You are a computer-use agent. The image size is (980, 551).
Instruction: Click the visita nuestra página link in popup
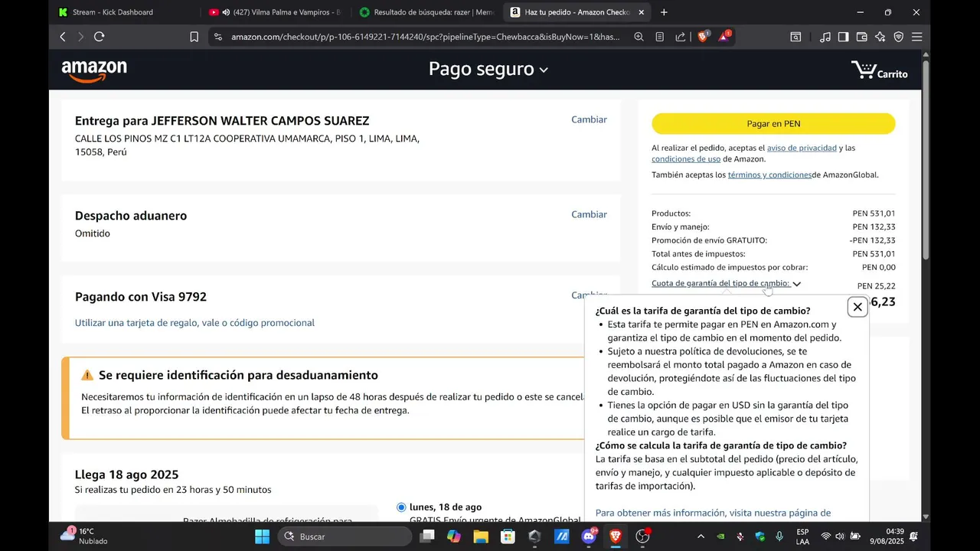pyautogui.click(x=713, y=513)
